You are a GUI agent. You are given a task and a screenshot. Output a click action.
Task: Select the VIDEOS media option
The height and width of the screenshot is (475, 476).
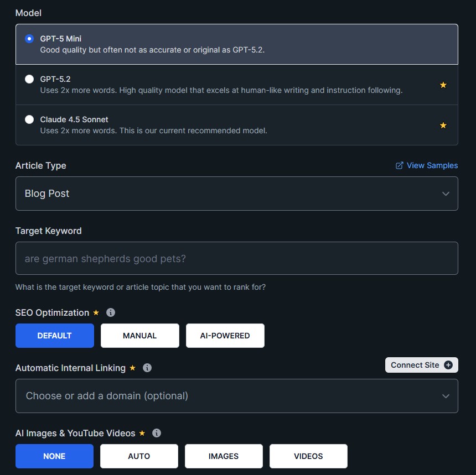[x=308, y=456]
